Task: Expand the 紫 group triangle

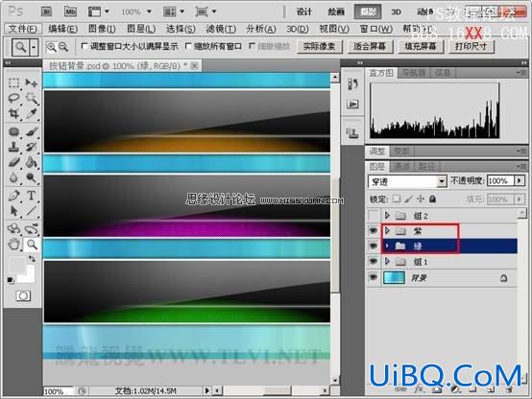Action: click(387, 230)
